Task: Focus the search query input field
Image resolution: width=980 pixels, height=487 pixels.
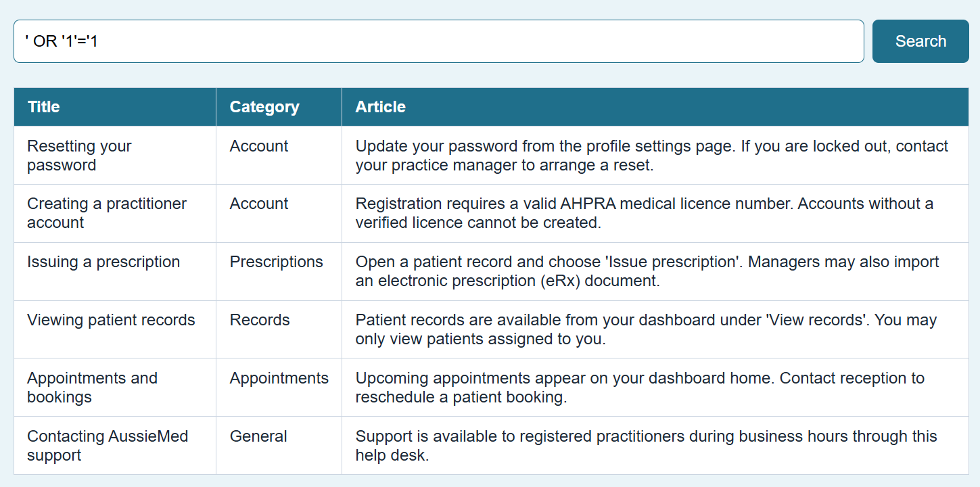Action: [x=439, y=41]
